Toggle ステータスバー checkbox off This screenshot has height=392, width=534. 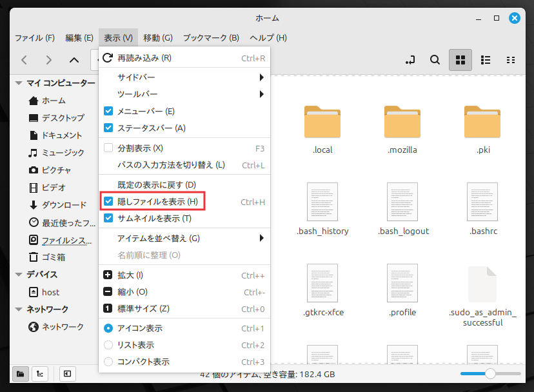108,128
